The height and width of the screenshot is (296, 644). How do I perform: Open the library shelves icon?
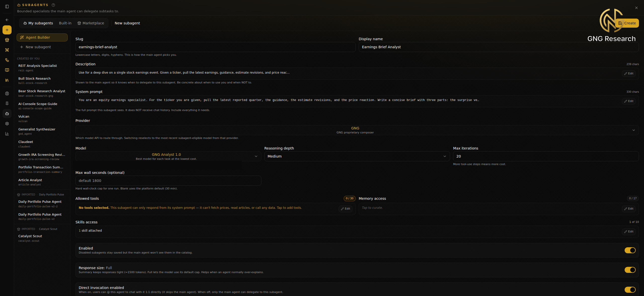(7, 80)
